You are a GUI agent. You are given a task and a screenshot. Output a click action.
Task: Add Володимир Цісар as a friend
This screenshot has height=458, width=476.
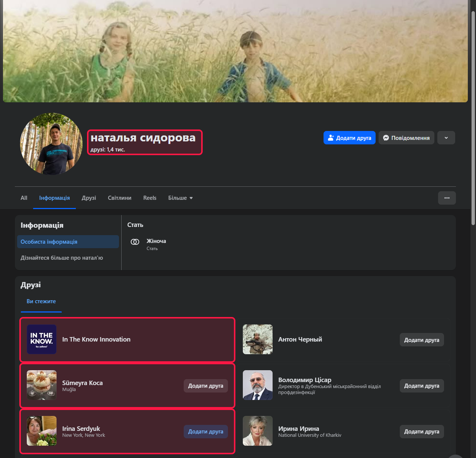point(422,386)
